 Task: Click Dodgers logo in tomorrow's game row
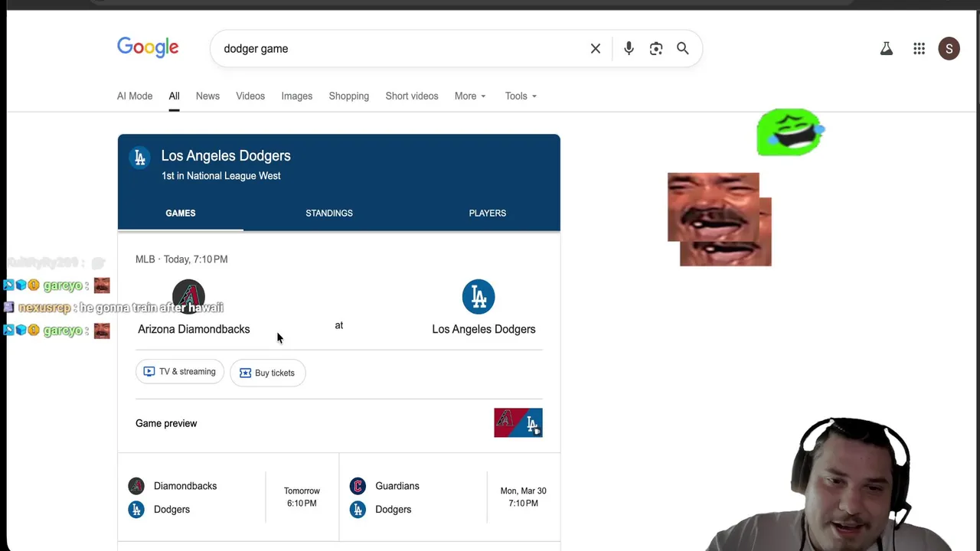[136, 509]
